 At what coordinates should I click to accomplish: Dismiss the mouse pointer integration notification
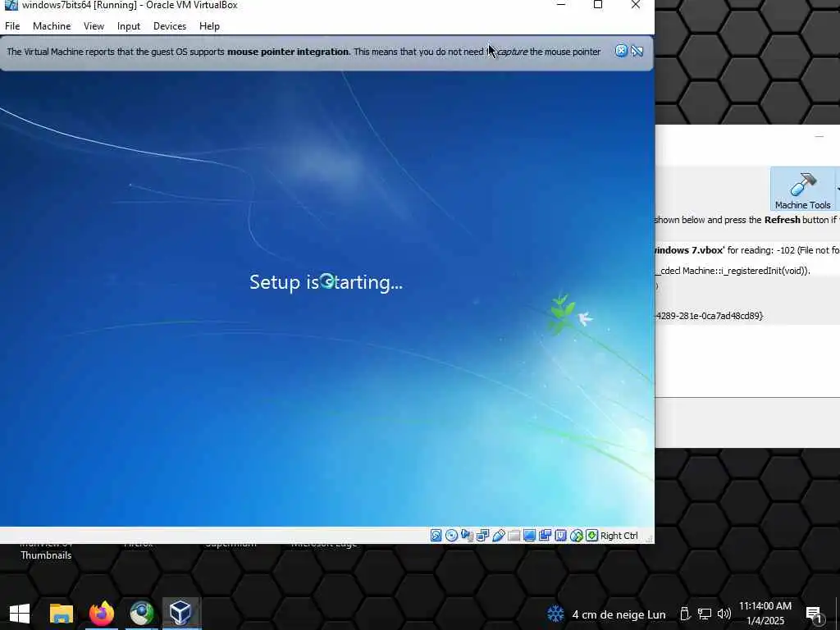point(621,51)
